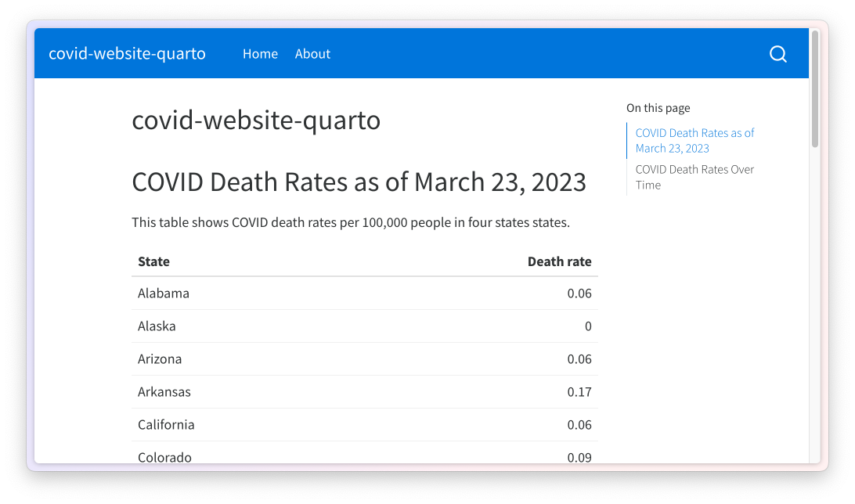Open the COVID Death Rates Over Time link
The image size is (855, 504).
[x=694, y=177]
